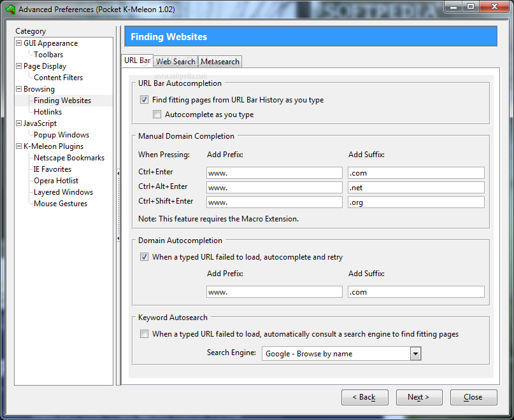This screenshot has height=420, width=514.
Task: Switch to the Web Search tab
Action: [x=175, y=62]
